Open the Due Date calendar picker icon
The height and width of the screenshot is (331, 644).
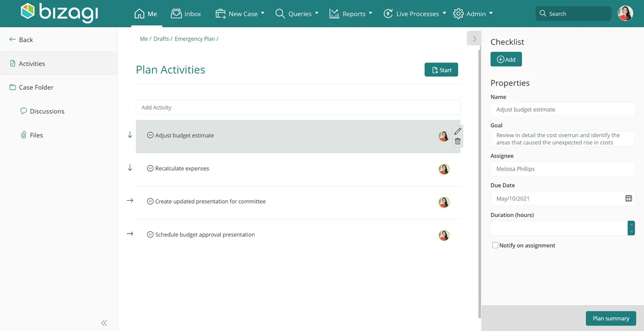pyautogui.click(x=629, y=198)
